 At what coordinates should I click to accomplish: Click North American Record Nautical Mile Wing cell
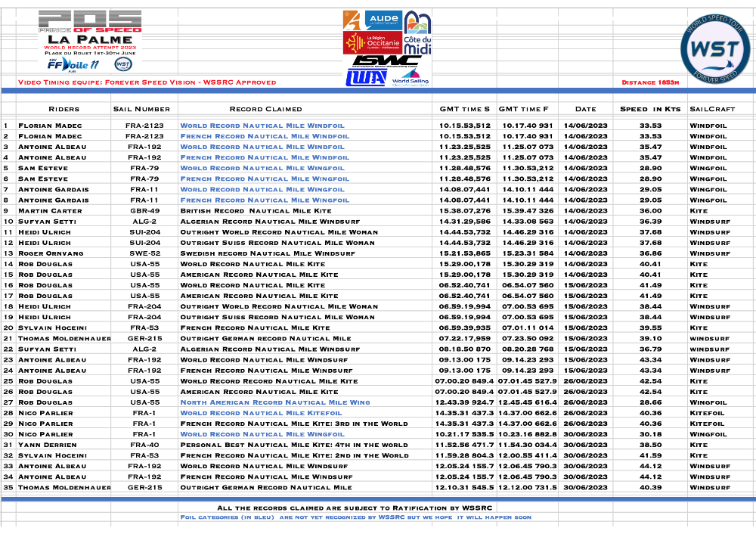pyautogui.click(x=275, y=402)
